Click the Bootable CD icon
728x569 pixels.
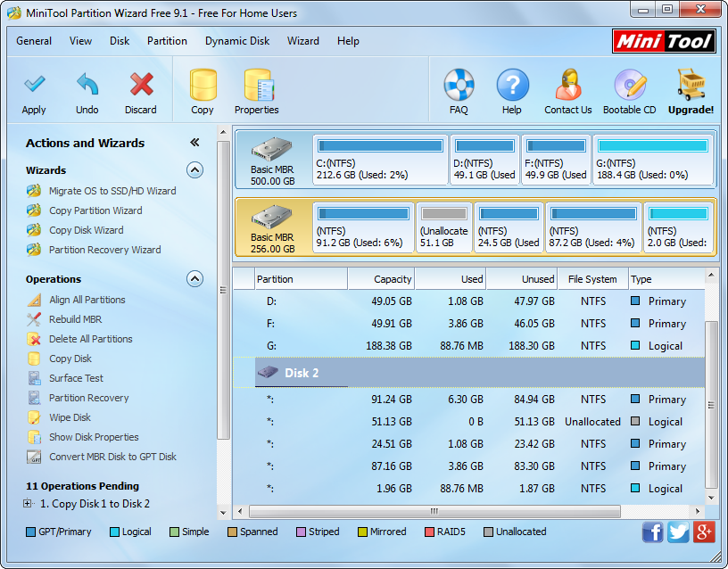(x=630, y=85)
